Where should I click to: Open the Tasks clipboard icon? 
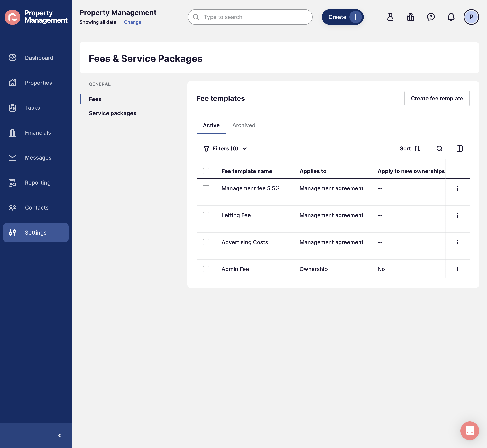(x=12, y=108)
